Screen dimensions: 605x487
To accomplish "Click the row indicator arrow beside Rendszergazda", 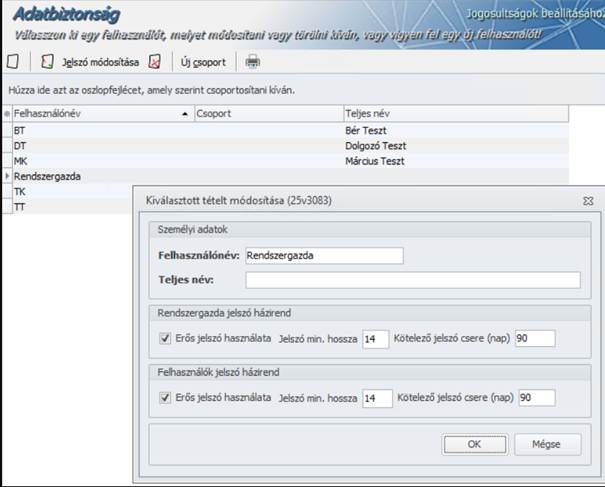I will 7,176.
